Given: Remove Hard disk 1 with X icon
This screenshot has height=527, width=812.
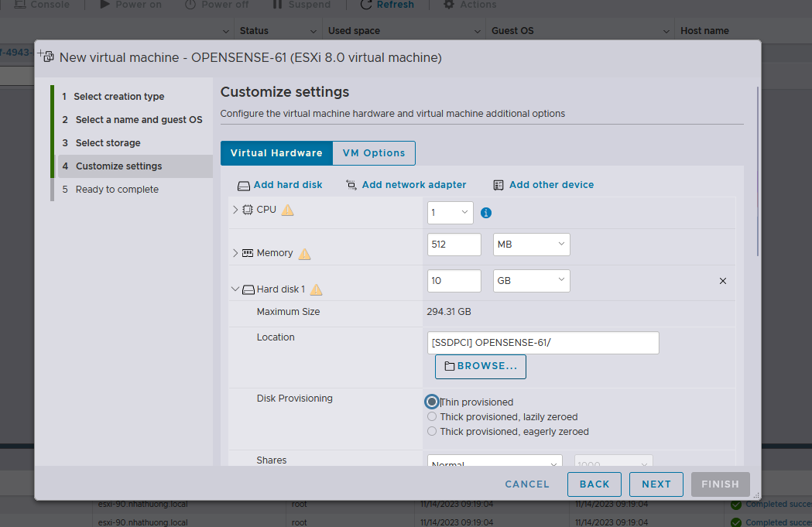Looking at the screenshot, I should coord(723,281).
